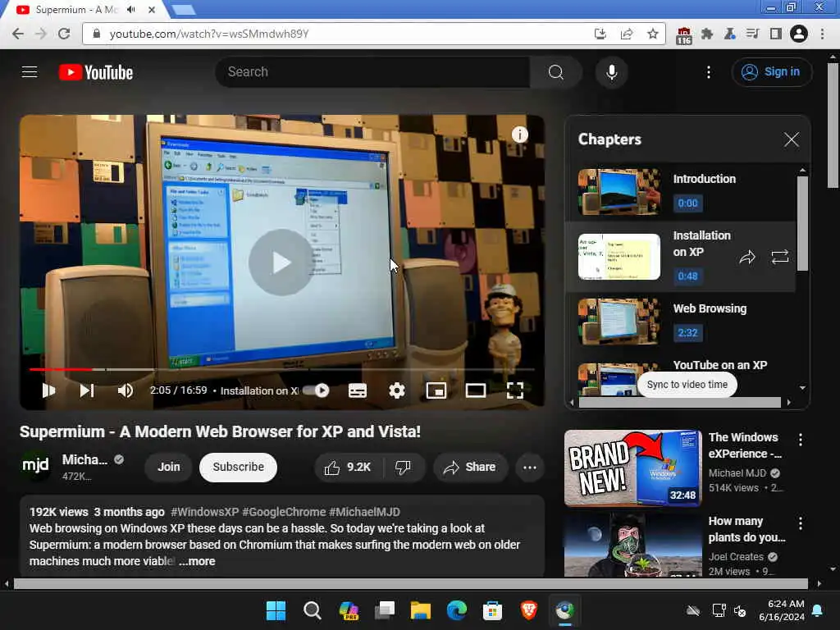Open the extensions puzzle icon

click(706, 34)
